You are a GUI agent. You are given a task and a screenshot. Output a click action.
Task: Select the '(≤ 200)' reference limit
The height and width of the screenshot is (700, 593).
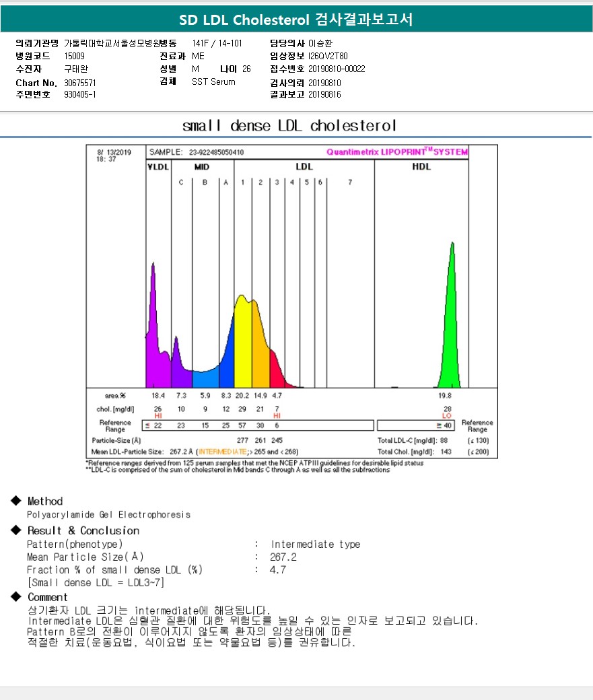pos(479,452)
